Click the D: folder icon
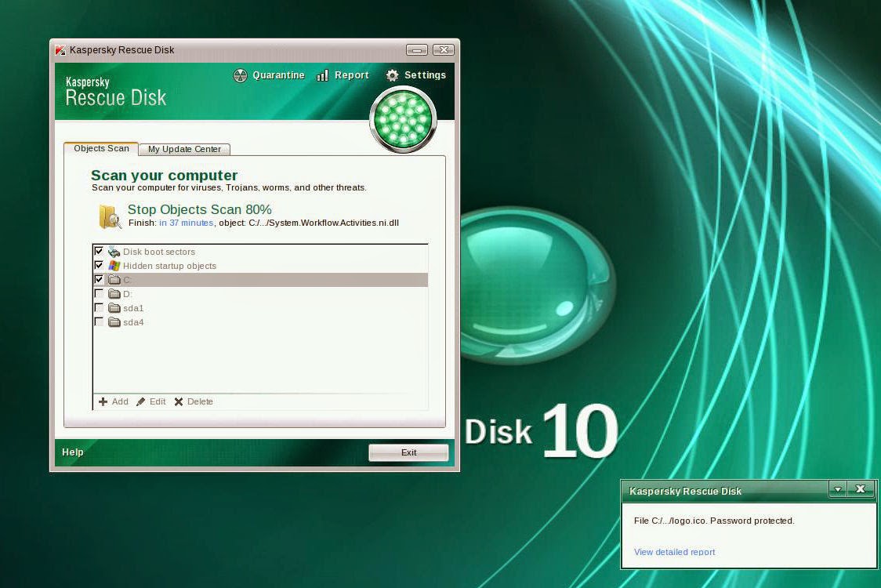 (114, 293)
